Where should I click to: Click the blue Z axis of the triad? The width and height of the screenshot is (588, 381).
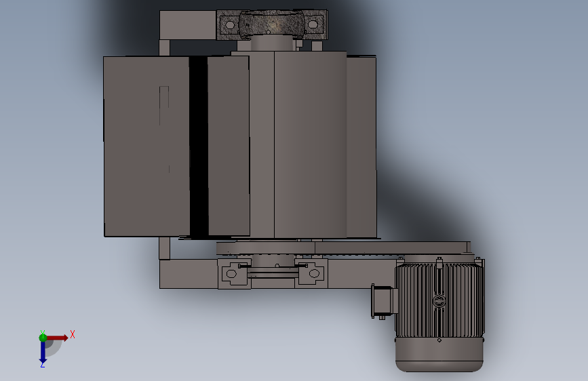[x=43, y=353]
